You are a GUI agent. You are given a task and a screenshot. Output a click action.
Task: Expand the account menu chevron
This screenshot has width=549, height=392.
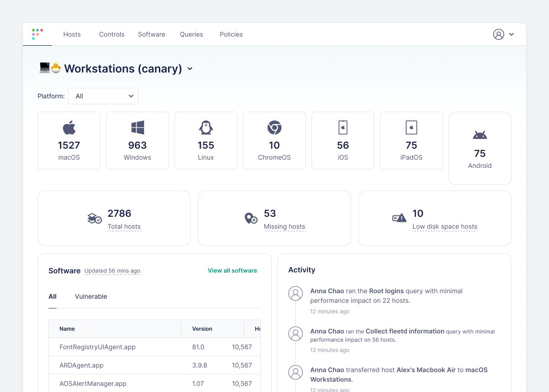(511, 34)
